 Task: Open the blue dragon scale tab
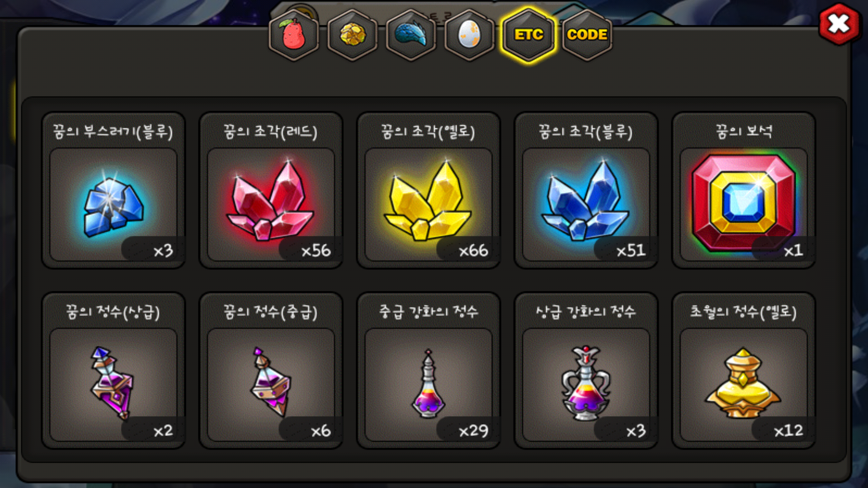click(411, 35)
